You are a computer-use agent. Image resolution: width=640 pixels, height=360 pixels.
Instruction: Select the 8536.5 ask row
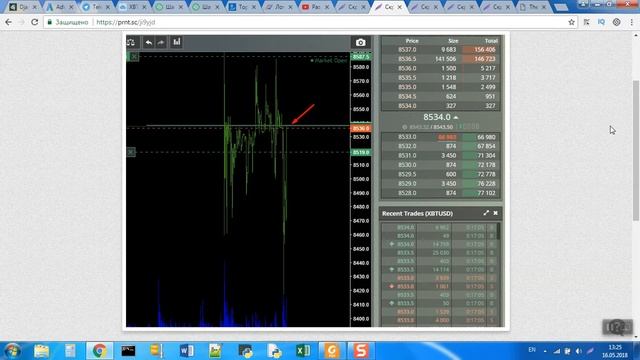440,59
